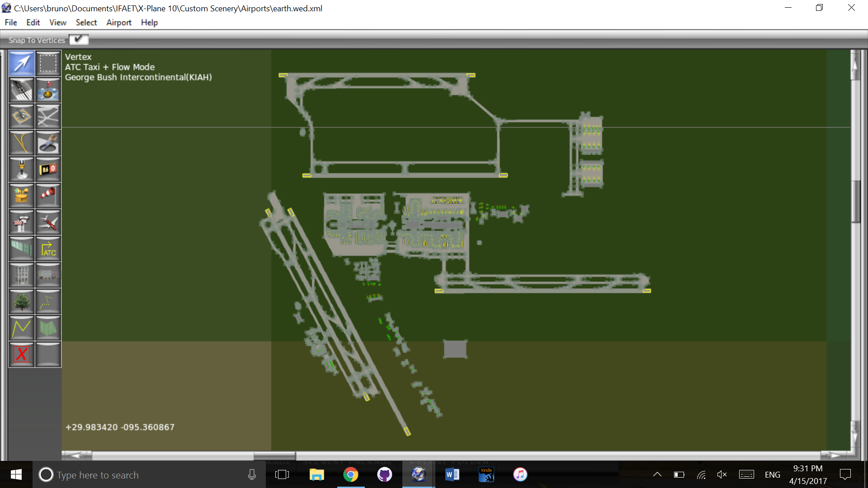Click vertical scrollbar down arrow

tap(854, 436)
